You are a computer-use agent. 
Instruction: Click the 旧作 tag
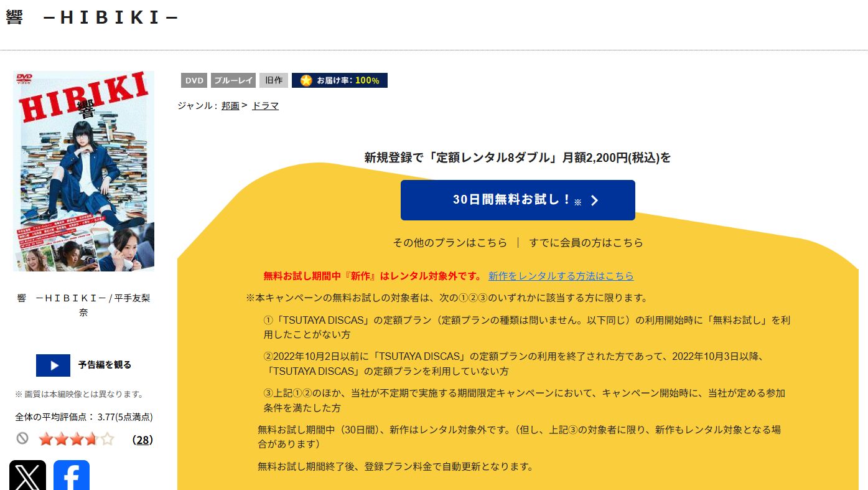(x=274, y=80)
